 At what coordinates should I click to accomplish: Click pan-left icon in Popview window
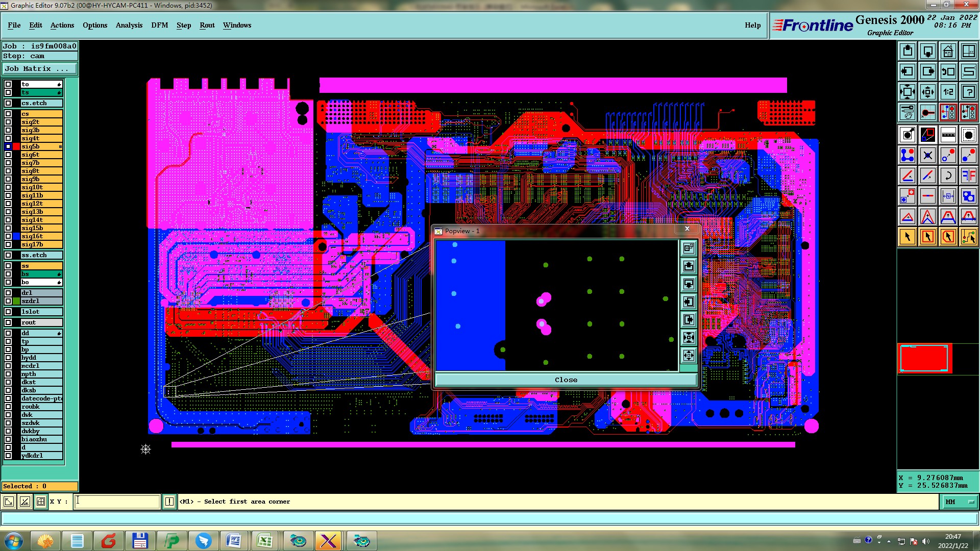(689, 302)
